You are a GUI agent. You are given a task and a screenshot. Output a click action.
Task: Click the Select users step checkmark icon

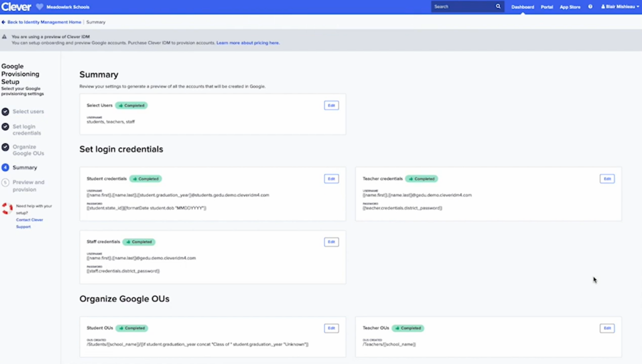coord(6,112)
